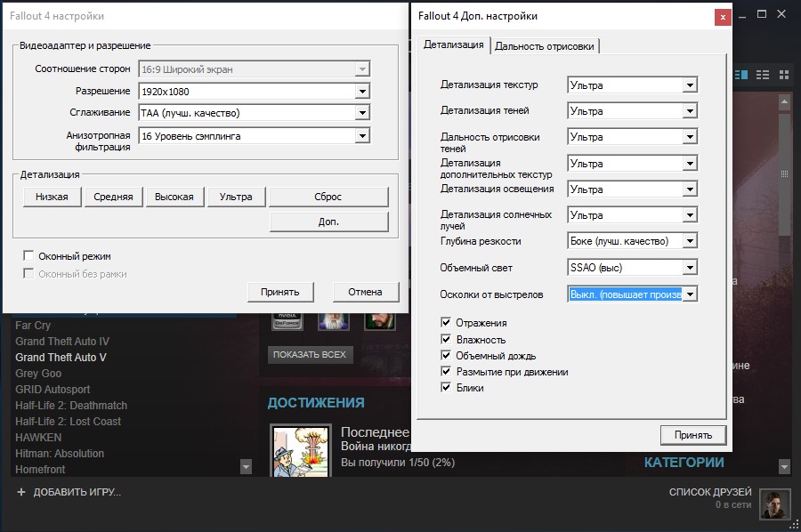Maximize the Steam window
801x532 pixels.
(x=762, y=14)
